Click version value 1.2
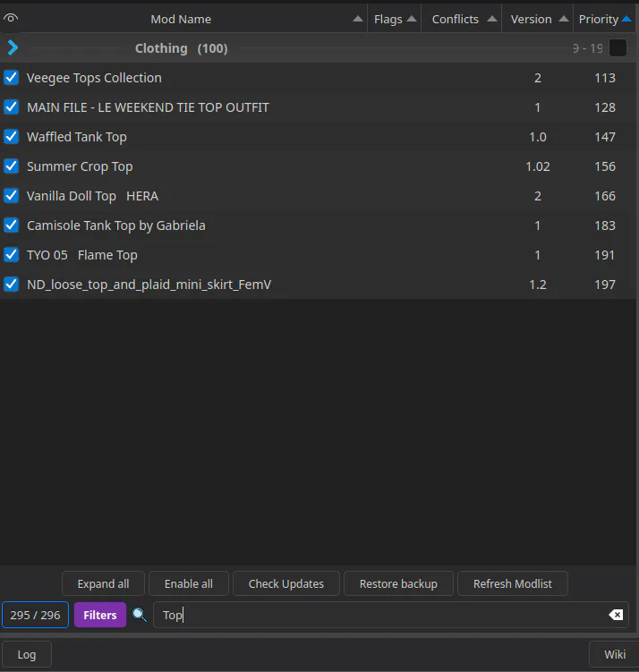This screenshot has height=672, width=639. (538, 285)
